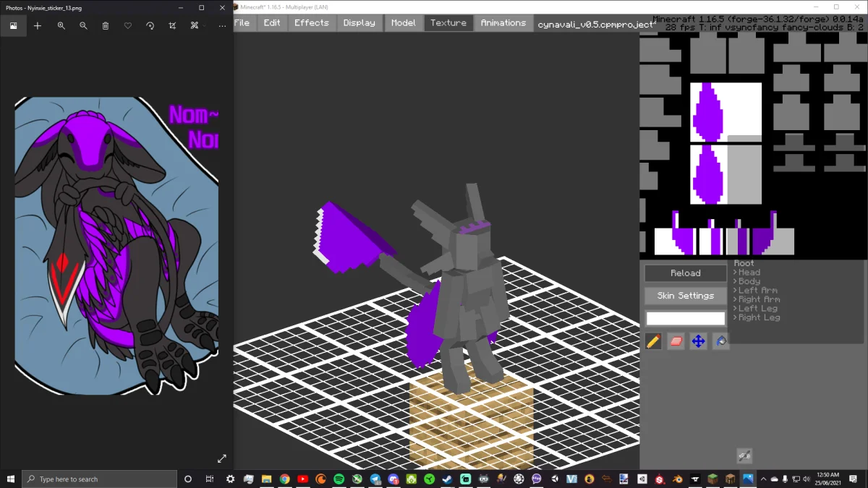868x488 pixels.
Task: Expand the Head tree node
Action: 735,273
